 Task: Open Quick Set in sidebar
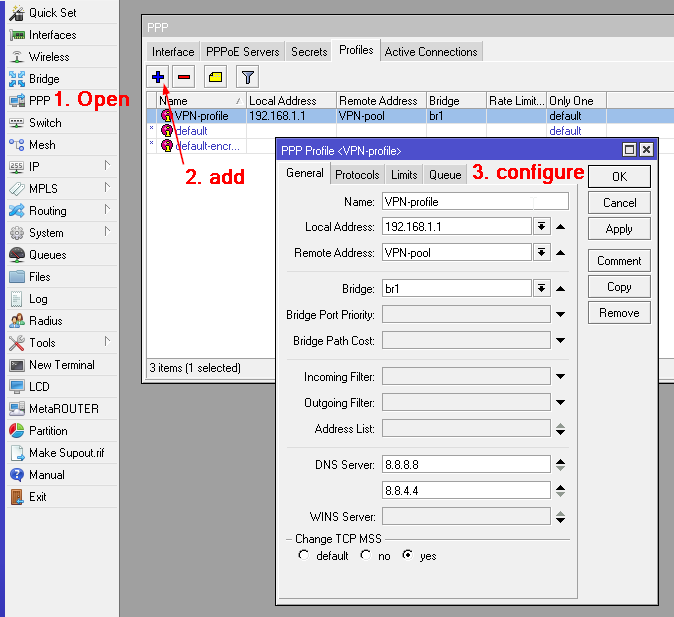pyautogui.click(x=52, y=13)
